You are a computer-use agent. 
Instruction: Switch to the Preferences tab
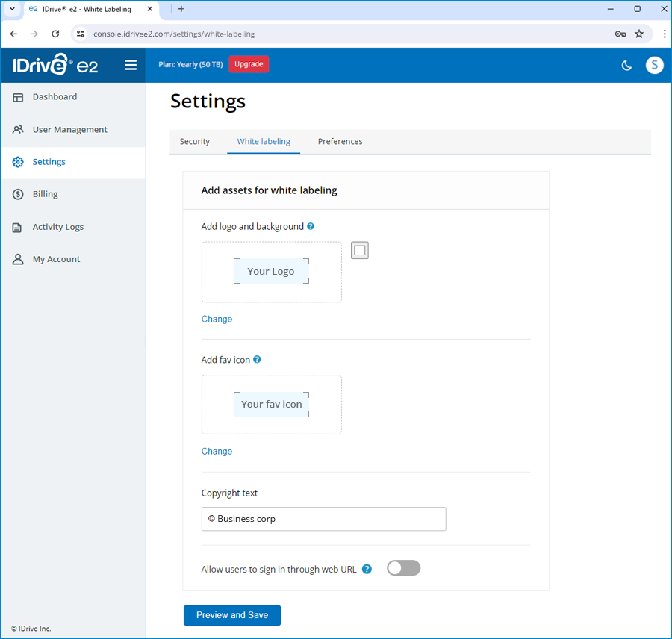coord(340,141)
